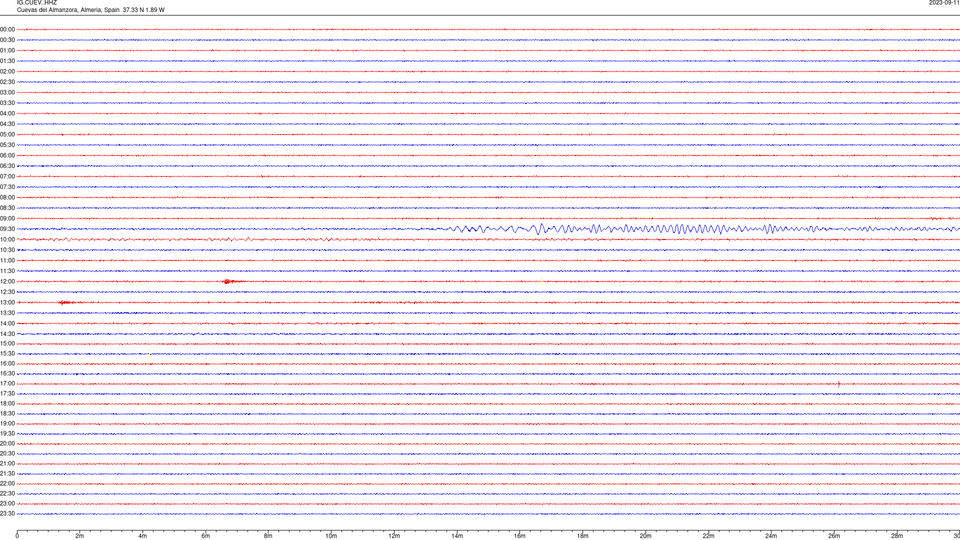Pick the 03:00 time label

[x=7, y=92]
